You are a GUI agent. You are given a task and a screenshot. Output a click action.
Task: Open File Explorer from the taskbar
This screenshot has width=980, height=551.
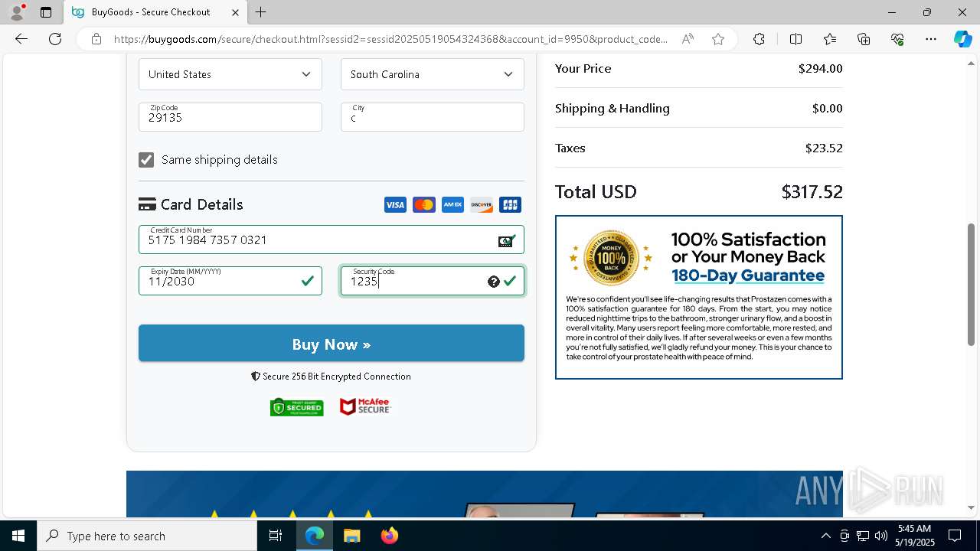point(351,536)
